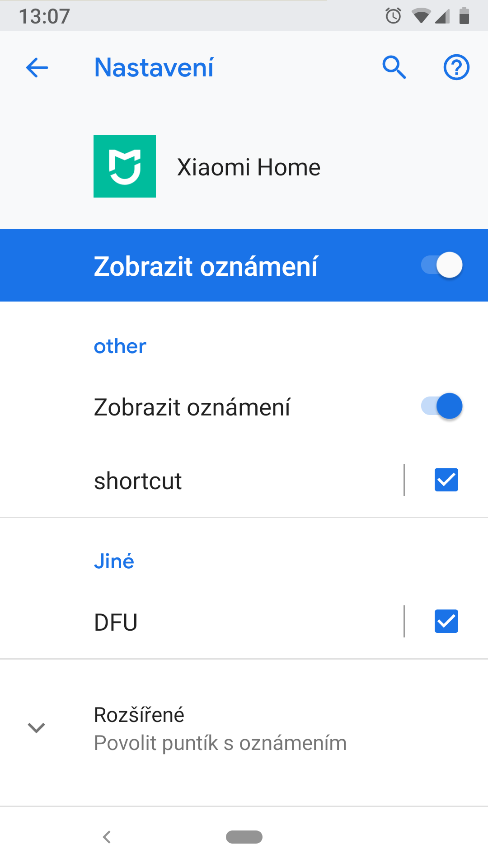Tap the Xiaomi Home app name
The image size is (488, 868).
(x=249, y=167)
